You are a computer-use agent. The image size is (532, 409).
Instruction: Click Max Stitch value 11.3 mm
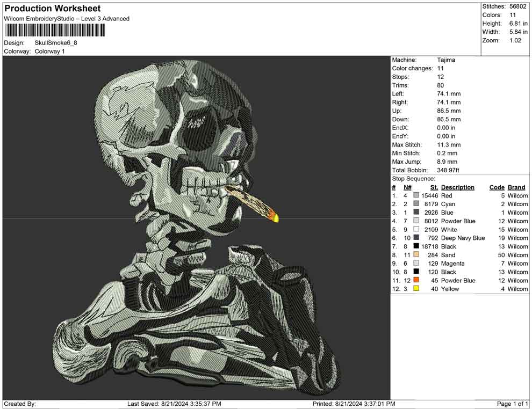449,145
